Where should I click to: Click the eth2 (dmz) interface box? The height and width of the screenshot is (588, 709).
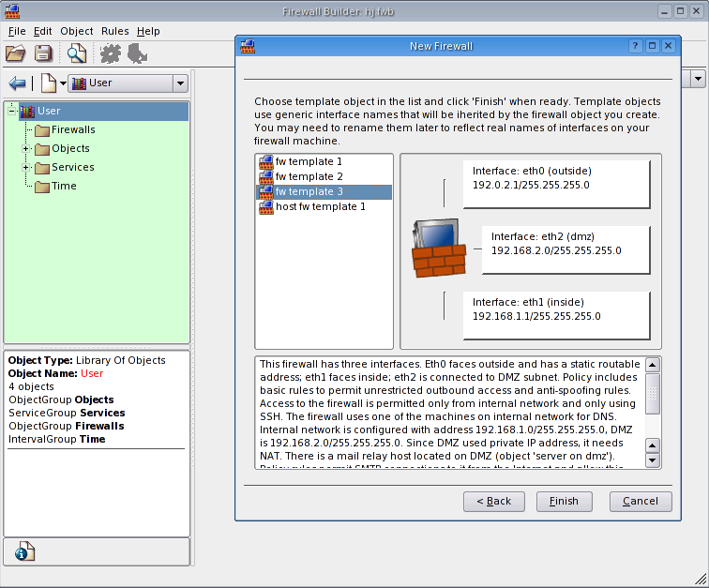(x=566, y=249)
